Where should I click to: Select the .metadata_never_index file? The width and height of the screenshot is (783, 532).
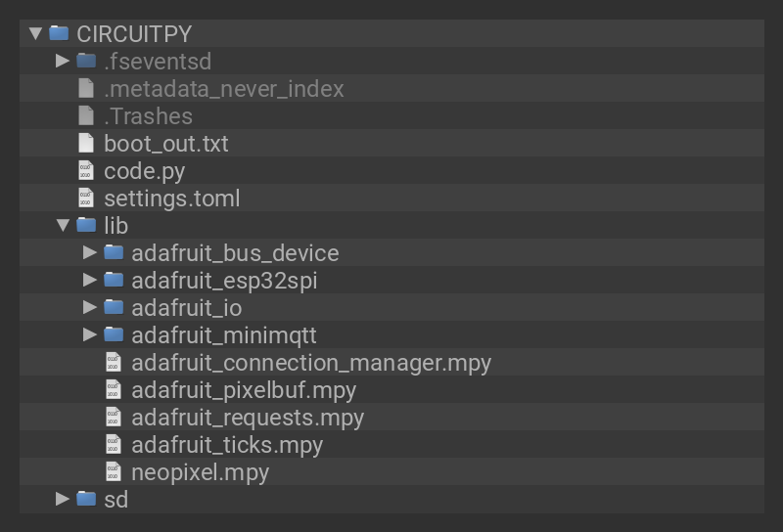point(223,88)
